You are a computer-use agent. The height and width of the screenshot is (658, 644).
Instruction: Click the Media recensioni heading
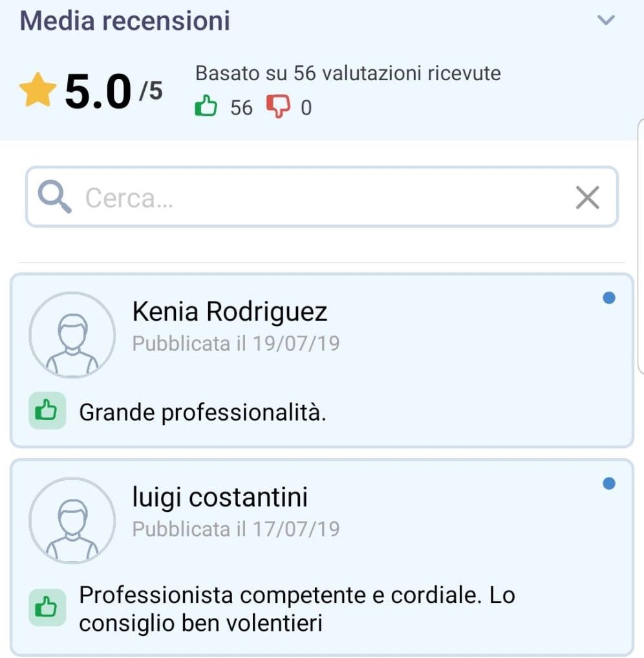coord(125,21)
